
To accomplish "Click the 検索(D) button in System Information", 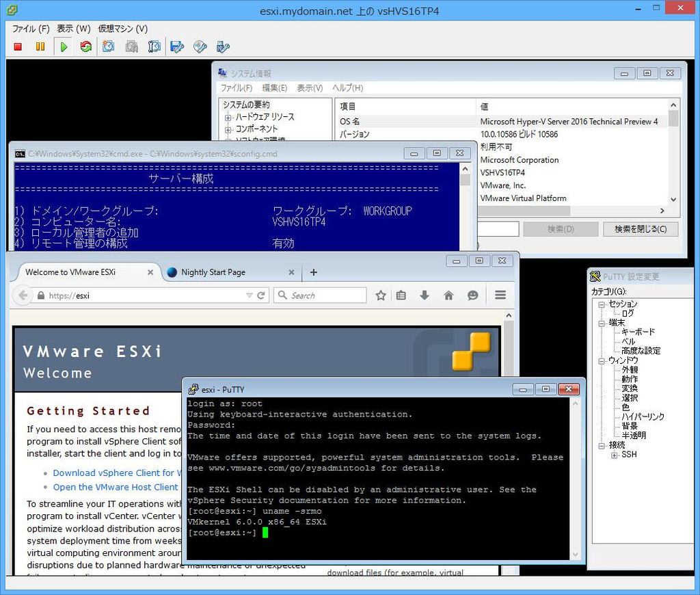I will pos(561,229).
